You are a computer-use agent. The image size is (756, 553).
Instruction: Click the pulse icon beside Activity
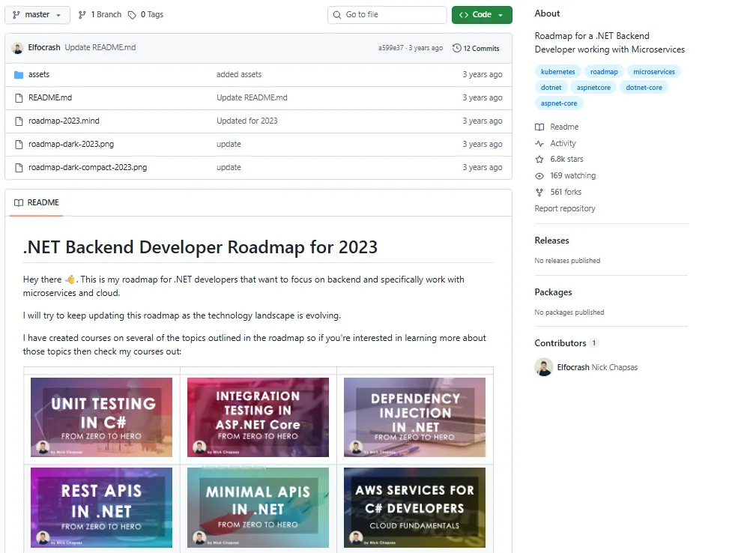click(x=539, y=144)
